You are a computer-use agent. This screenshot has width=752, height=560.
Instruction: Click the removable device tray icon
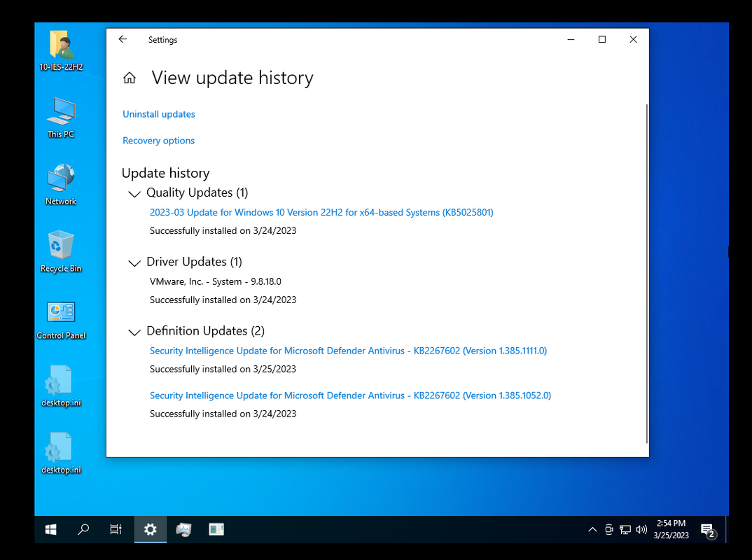[608, 529]
